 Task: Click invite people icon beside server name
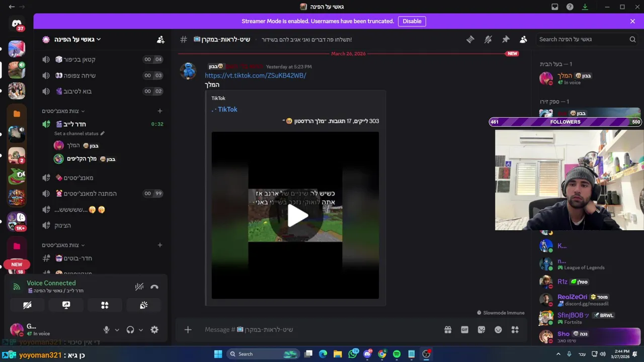click(x=160, y=39)
